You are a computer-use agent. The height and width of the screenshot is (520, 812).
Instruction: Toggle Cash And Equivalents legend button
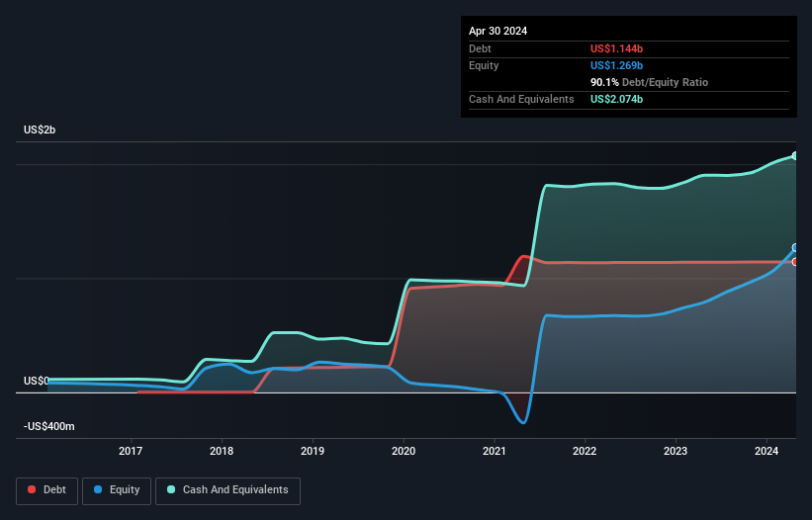tap(227, 490)
